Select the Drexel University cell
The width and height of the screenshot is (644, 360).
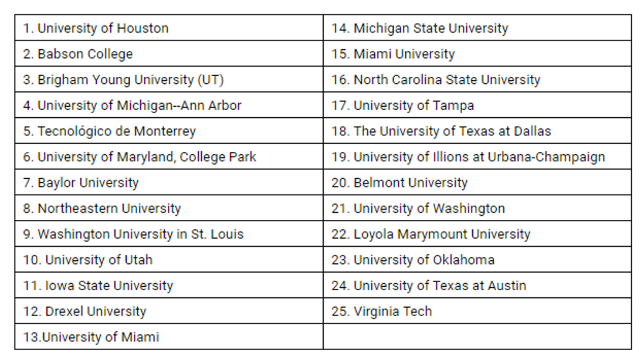[x=84, y=312]
